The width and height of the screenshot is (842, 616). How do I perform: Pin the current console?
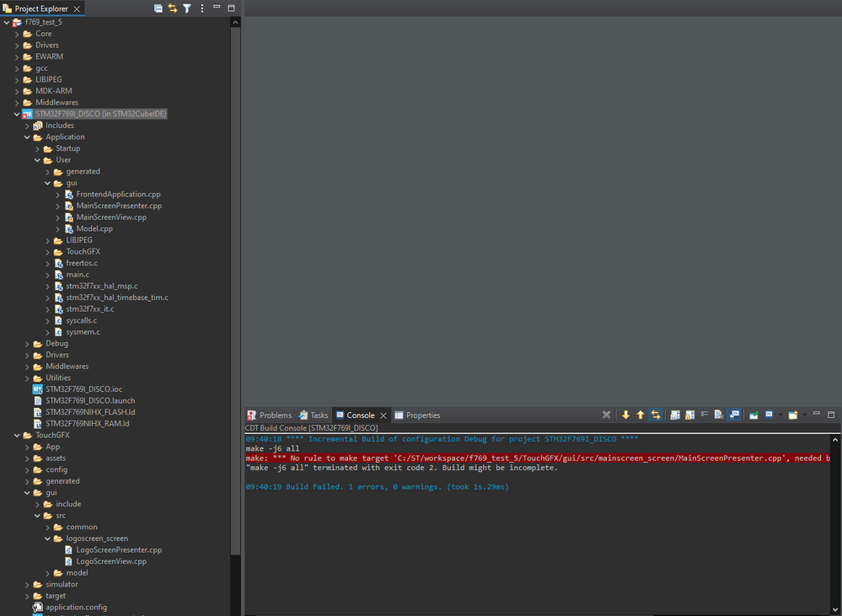(x=754, y=415)
